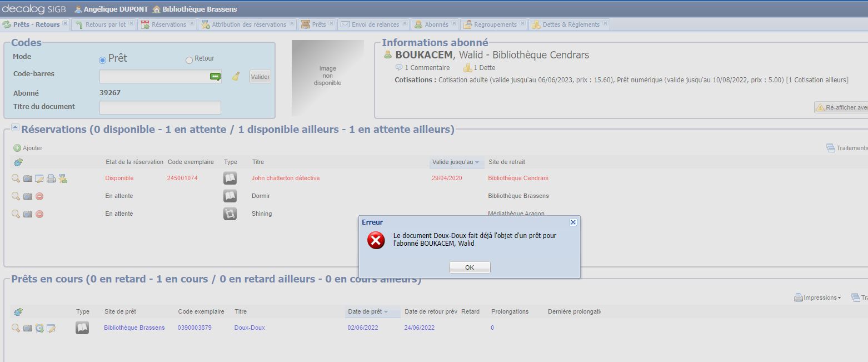Image resolution: width=868 pixels, height=362 pixels.
Task: Click the broom icon to clear barcode
Action: click(236, 77)
